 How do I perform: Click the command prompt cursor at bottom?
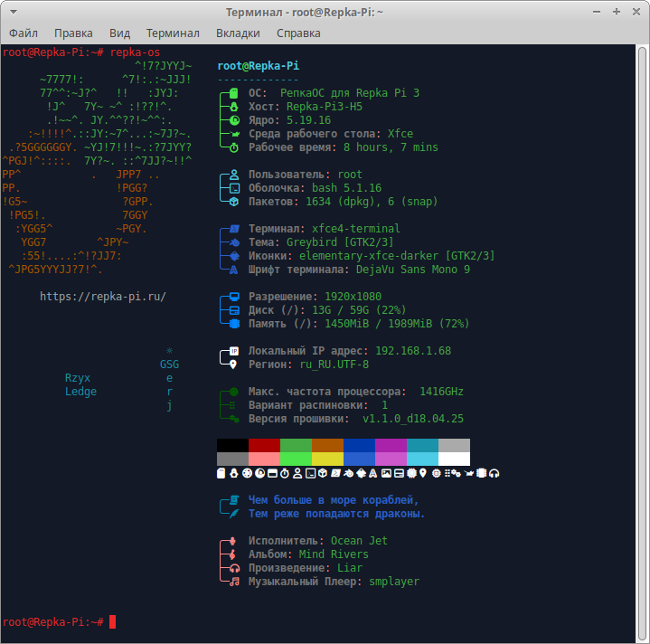click(112, 622)
